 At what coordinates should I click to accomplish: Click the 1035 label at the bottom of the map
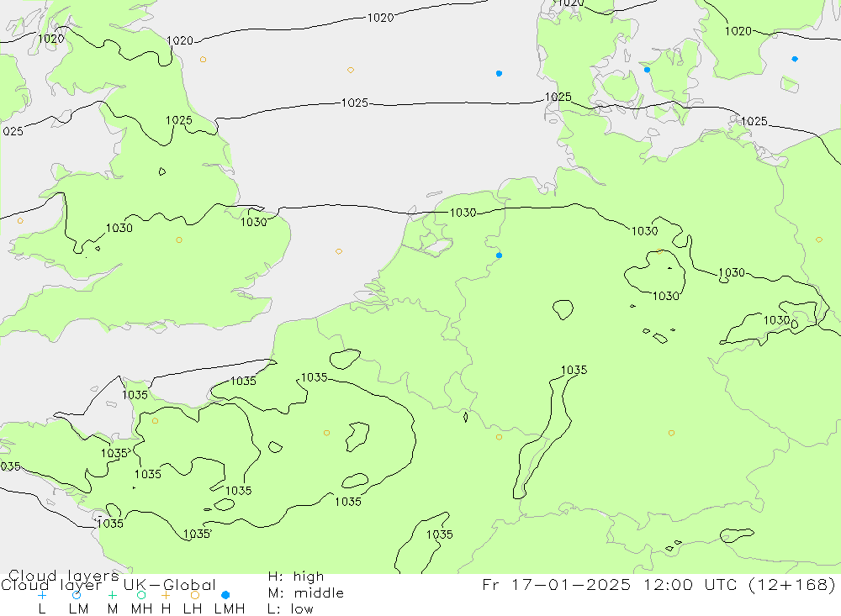pos(439,534)
